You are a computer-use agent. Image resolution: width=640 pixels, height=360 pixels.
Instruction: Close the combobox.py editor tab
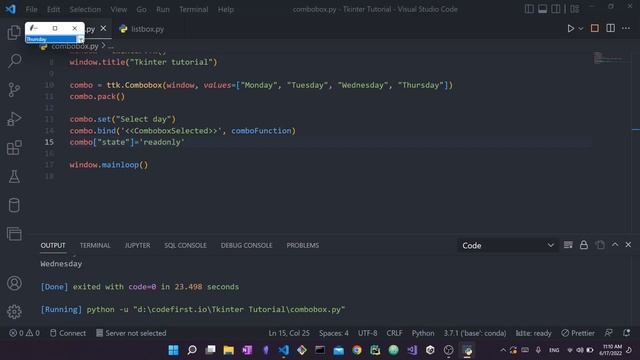[x=103, y=29]
